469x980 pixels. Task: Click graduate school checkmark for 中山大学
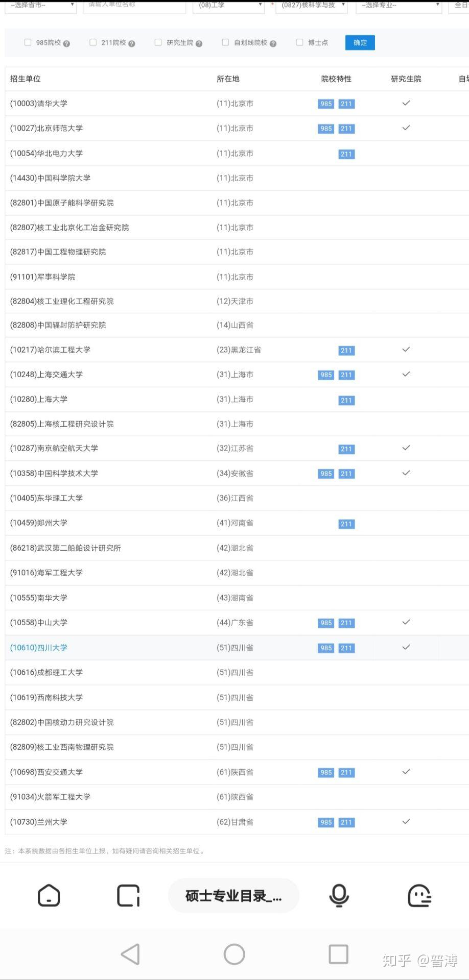coord(406,622)
